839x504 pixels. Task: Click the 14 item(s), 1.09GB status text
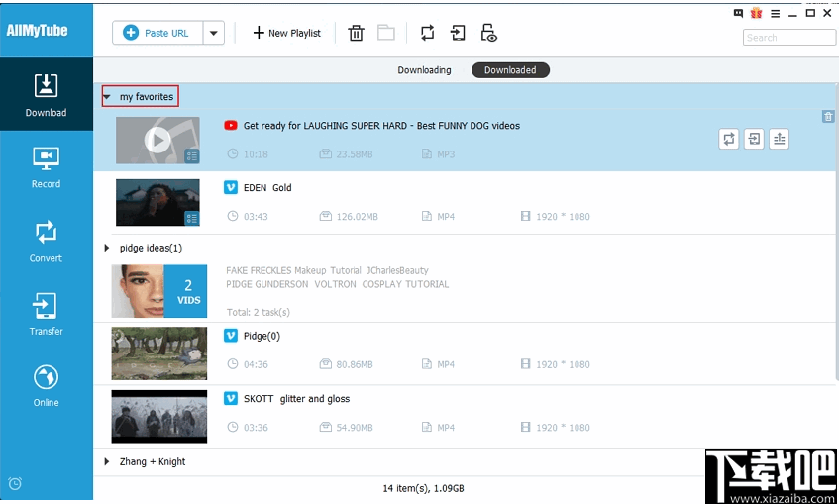(x=423, y=488)
